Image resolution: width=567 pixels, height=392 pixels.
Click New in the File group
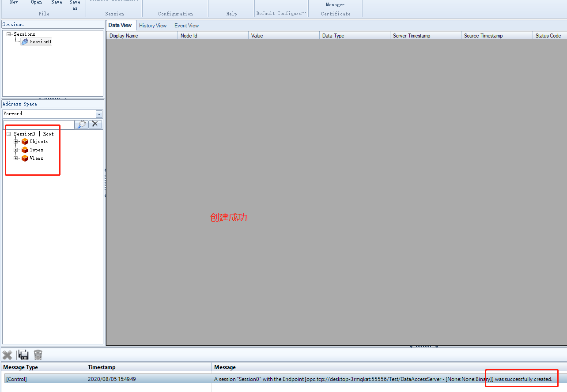(13, 2)
